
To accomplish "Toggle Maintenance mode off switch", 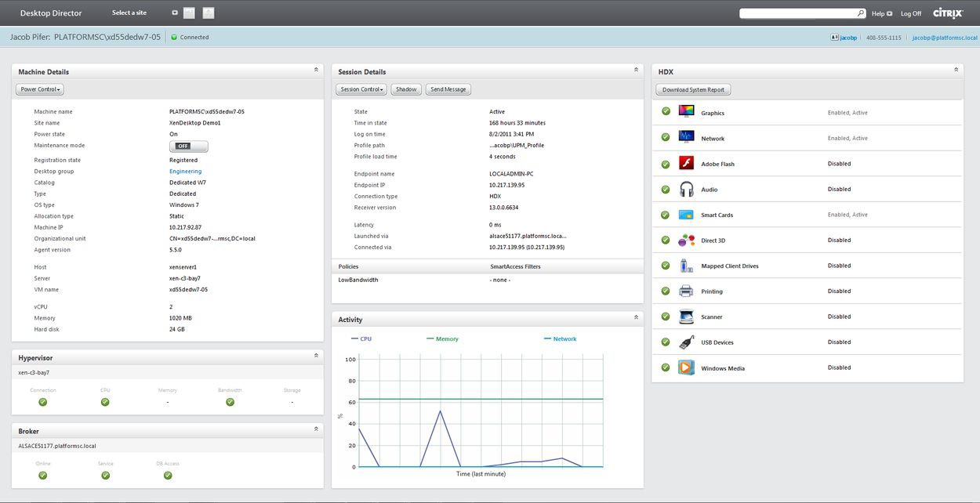I will point(187,145).
